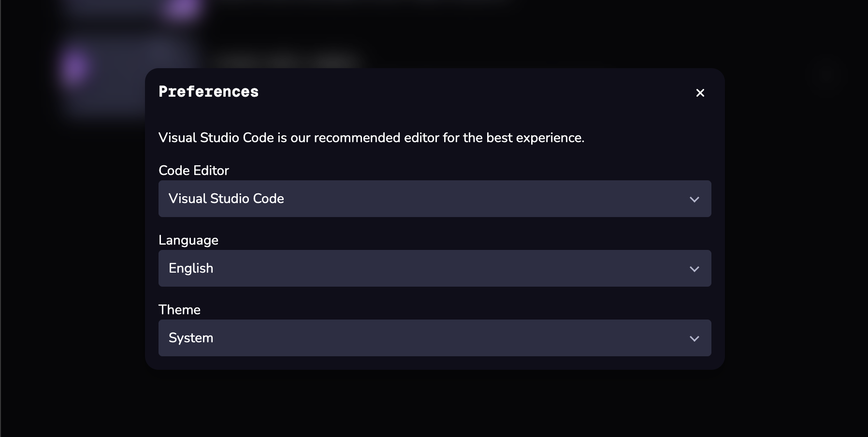
Task: Click the blurred purple shape at top
Action: [182, 9]
